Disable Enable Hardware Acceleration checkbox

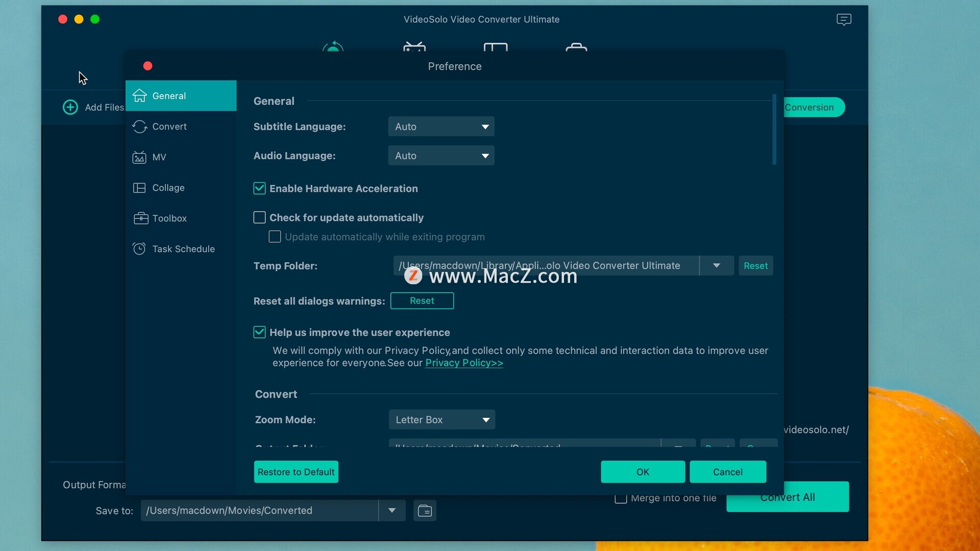[259, 188]
